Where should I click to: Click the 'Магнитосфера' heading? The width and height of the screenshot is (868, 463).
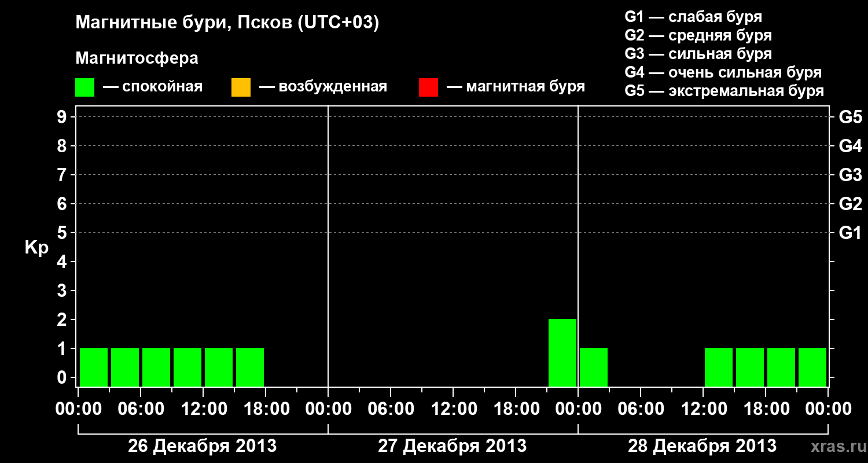137,58
